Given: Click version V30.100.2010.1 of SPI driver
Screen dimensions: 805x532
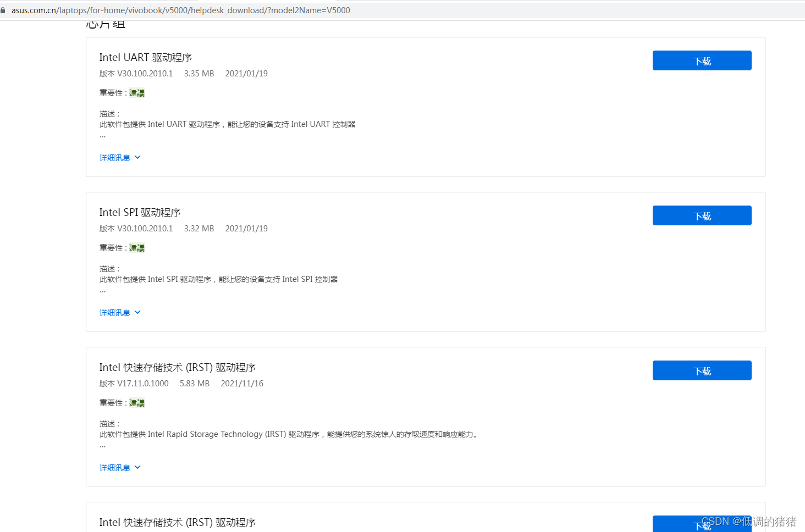Looking at the screenshot, I should [x=136, y=229].
